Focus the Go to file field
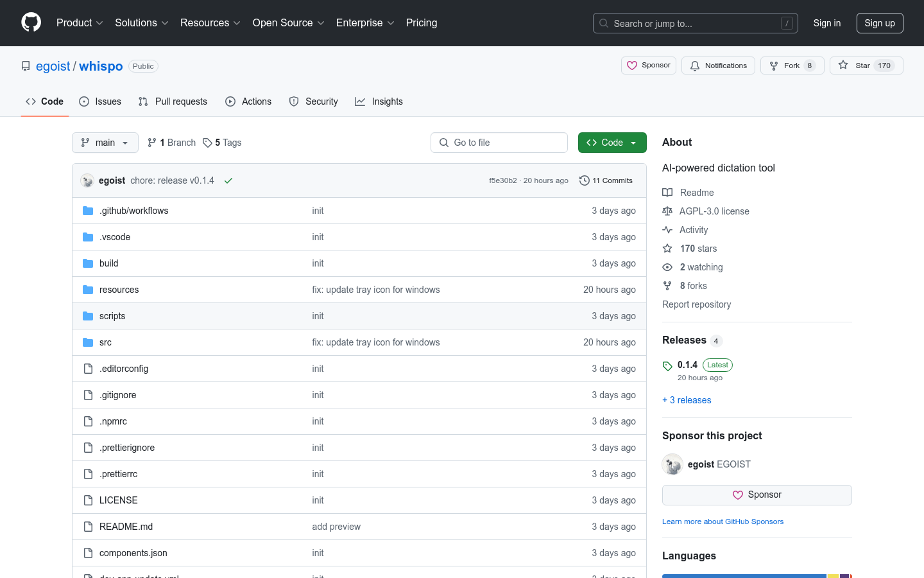The image size is (924, 578). click(499, 143)
